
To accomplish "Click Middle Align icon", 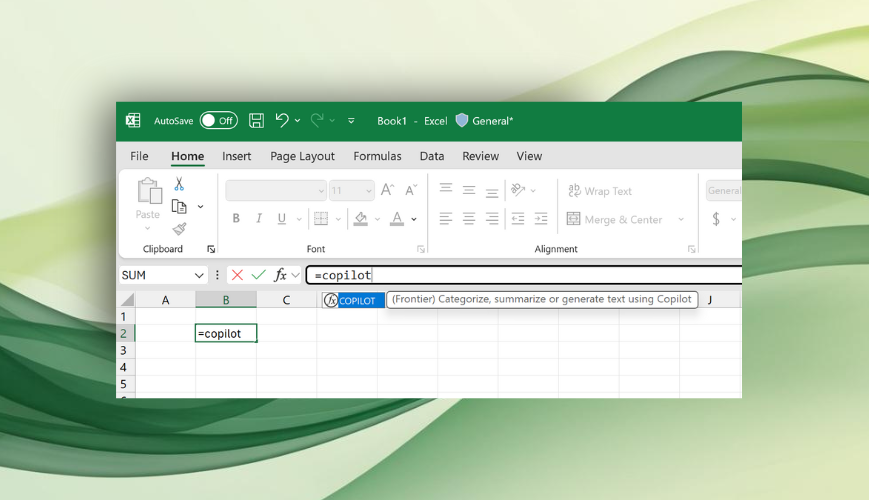I will (x=469, y=190).
